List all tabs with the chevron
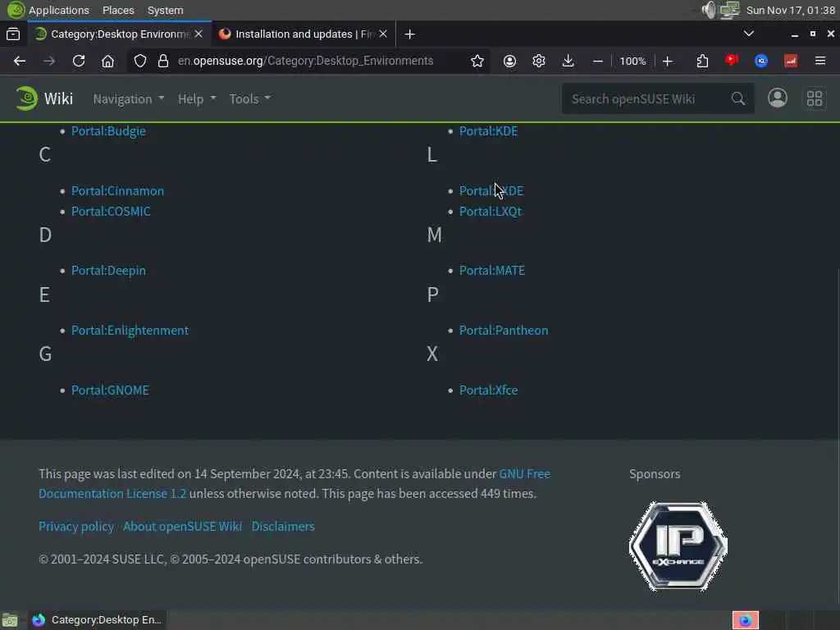 point(748,34)
